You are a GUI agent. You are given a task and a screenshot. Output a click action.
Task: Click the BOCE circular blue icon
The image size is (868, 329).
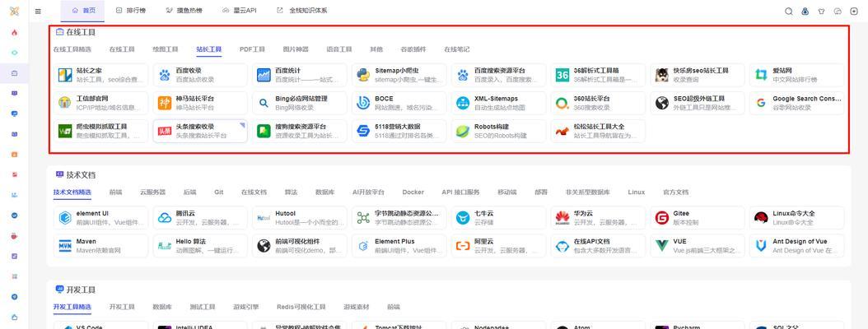pyautogui.click(x=364, y=103)
